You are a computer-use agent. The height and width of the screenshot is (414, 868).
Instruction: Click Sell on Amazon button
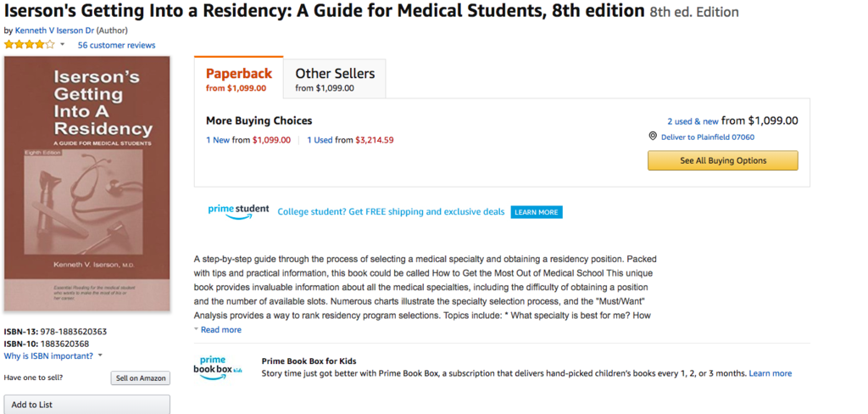click(x=140, y=378)
